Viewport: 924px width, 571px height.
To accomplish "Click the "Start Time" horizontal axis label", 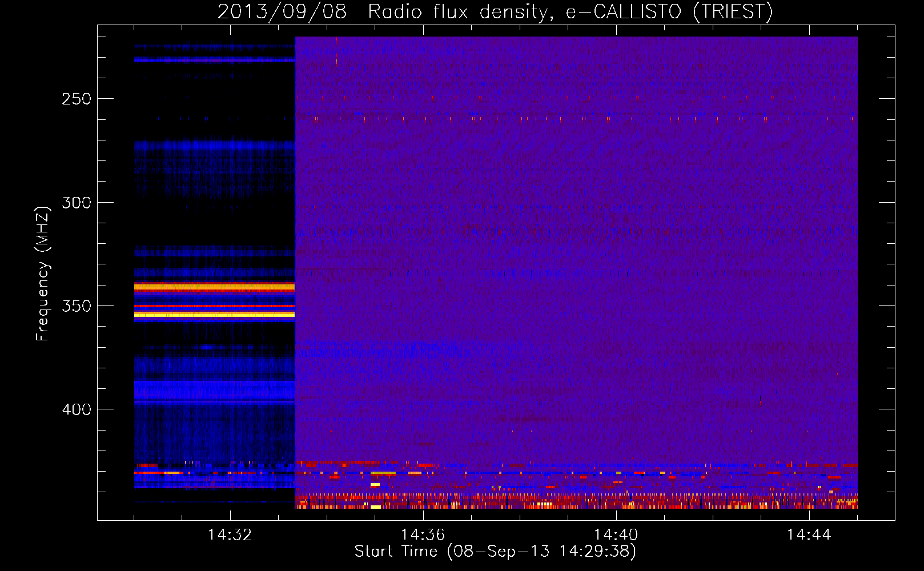I will pyautogui.click(x=495, y=552).
